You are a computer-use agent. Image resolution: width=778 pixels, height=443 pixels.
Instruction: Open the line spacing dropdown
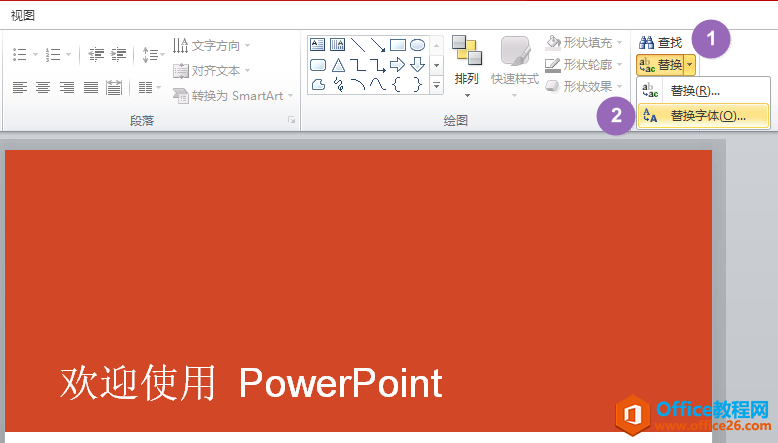click(x=153, y=54)
